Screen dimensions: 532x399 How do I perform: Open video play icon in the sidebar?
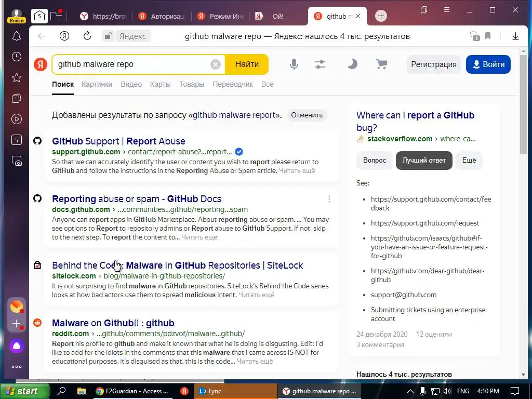pos(16,119)
